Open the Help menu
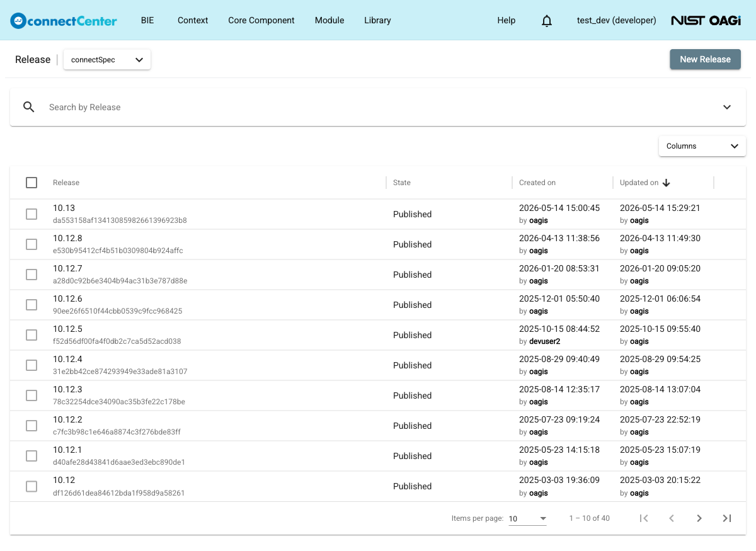The image size is (756, 551). pos(507,20)
